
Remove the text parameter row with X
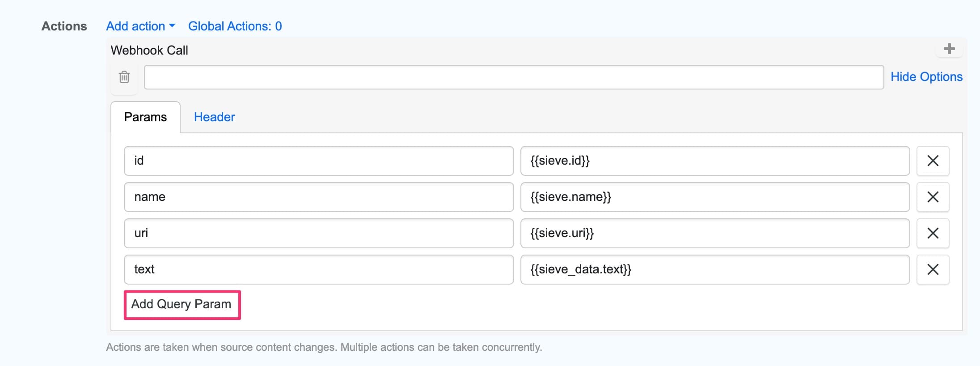click(x=933, y=269)
